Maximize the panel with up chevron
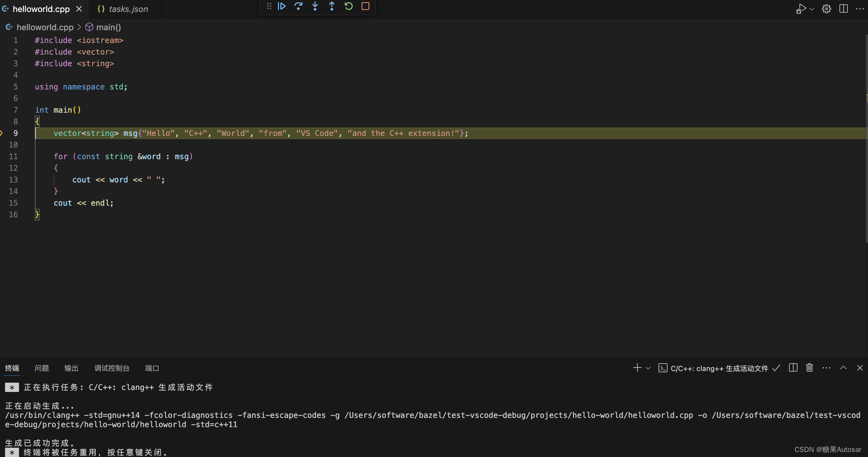This screenshot has width=868, height=457. coord(843,368)
